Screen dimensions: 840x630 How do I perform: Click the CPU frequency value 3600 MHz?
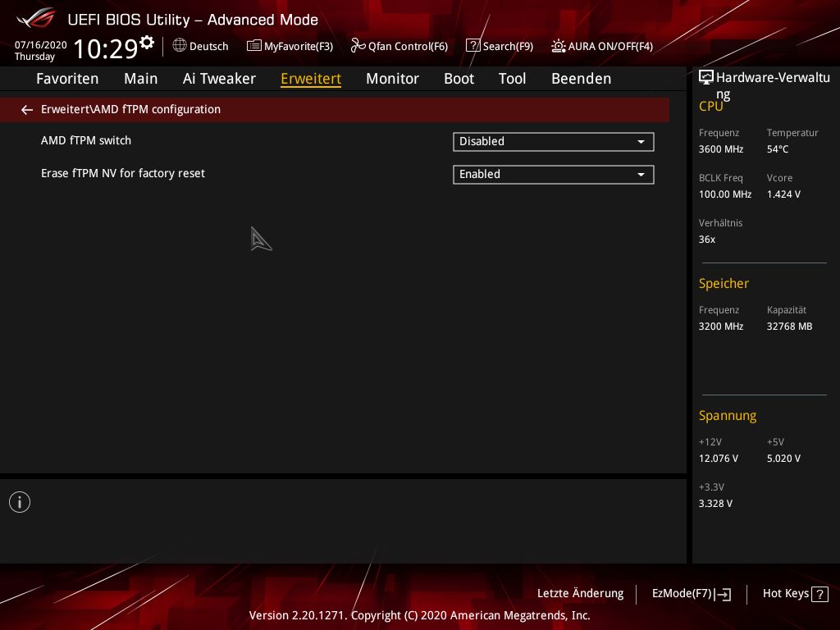pos(720,149)
